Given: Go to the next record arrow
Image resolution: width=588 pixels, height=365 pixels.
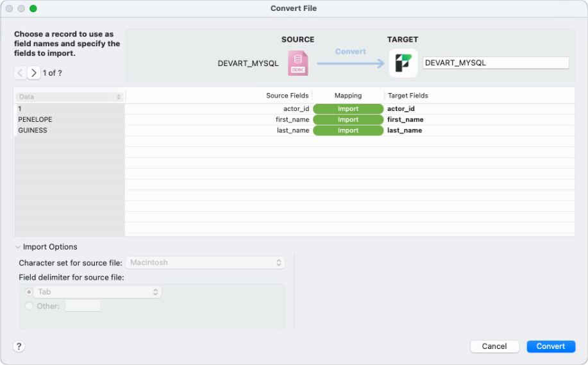Looking at the screenshot, I should (34, 72).
